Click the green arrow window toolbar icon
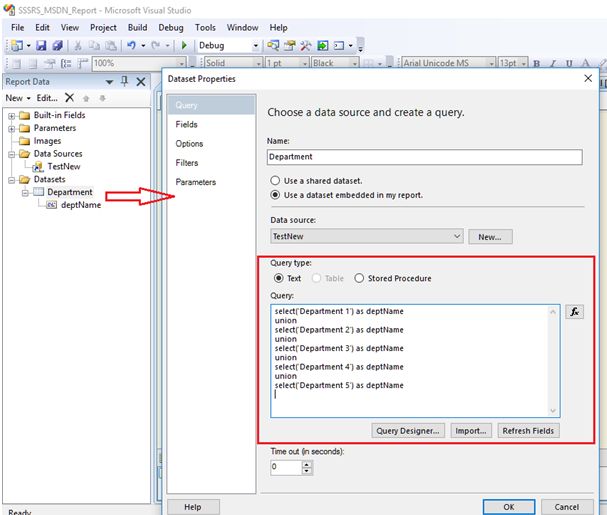Image resolution: width=607 pixels, height=515 pixels. pos(322,46)
